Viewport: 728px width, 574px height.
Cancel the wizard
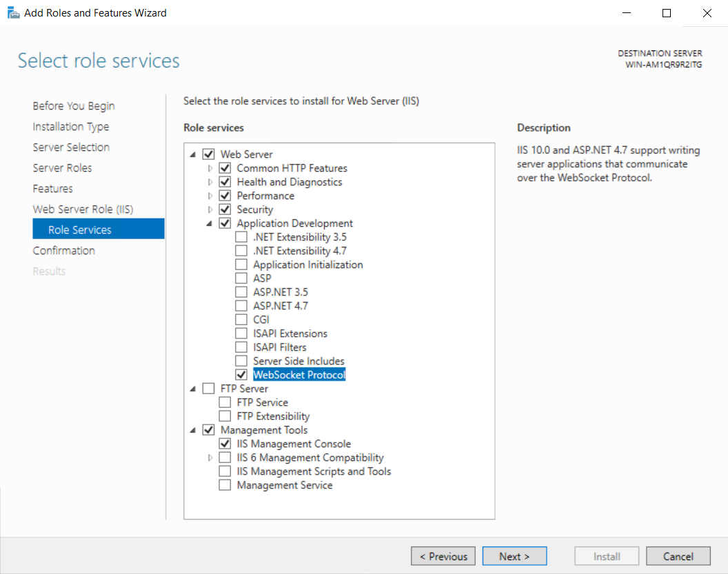pos(678,557)
